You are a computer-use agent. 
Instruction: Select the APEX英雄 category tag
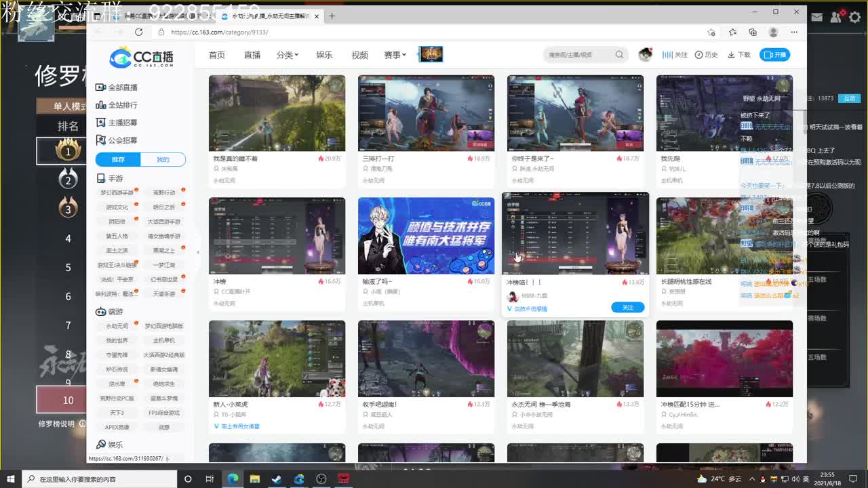[117, 428]
